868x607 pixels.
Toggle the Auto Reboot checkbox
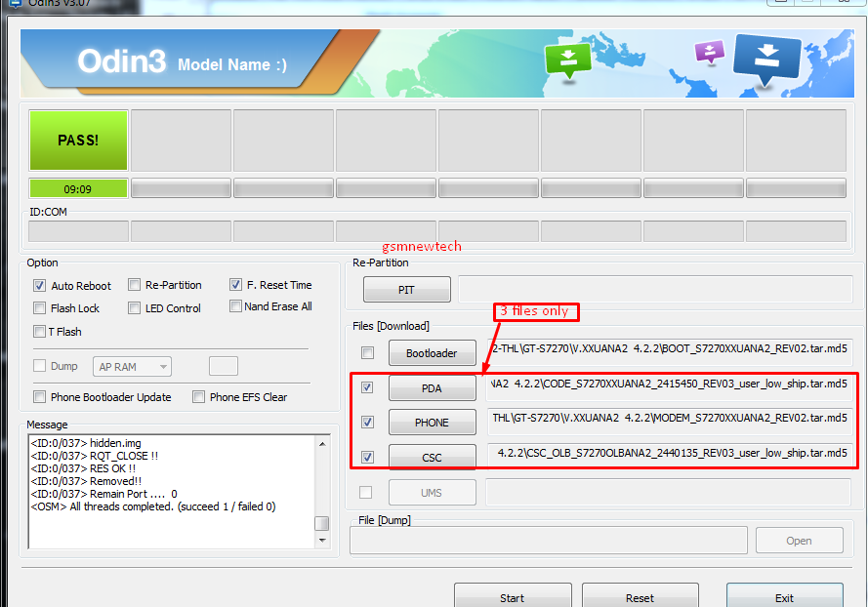pyautogui.click(x=39, y=286)
